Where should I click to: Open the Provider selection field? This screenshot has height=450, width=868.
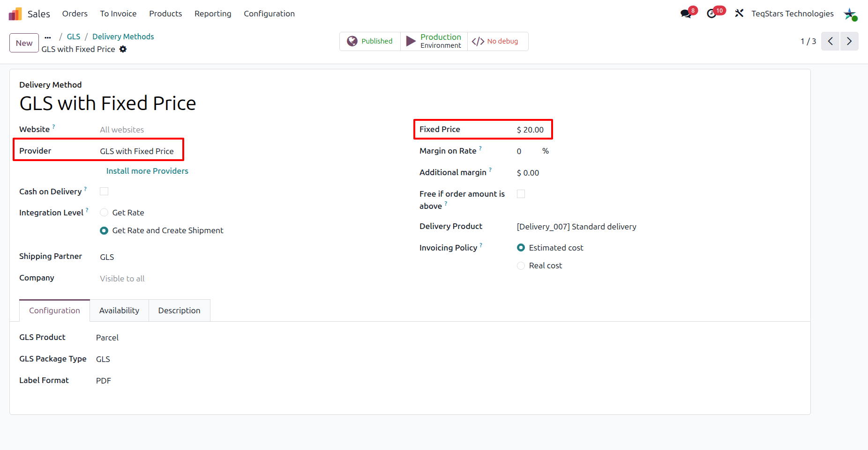(137, 151)
